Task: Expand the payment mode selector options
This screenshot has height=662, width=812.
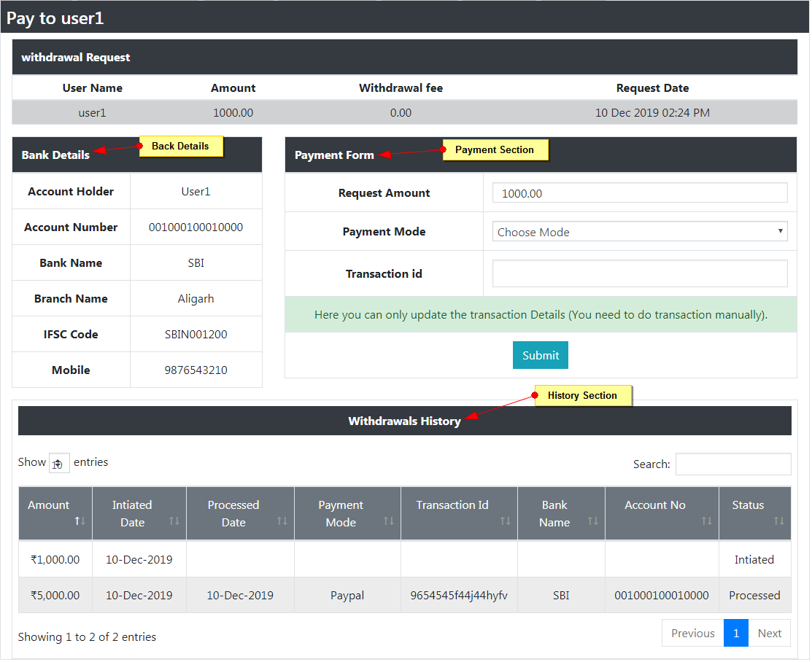Action: (639, 231)
